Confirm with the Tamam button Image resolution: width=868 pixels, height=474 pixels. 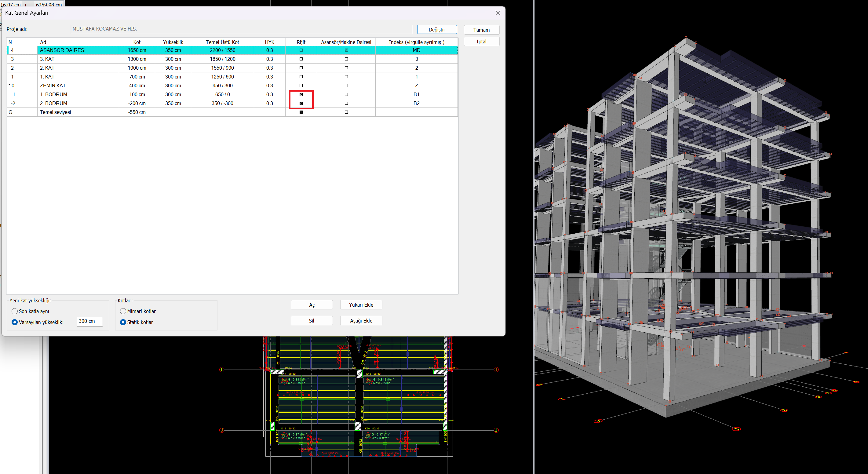(481, 30)
